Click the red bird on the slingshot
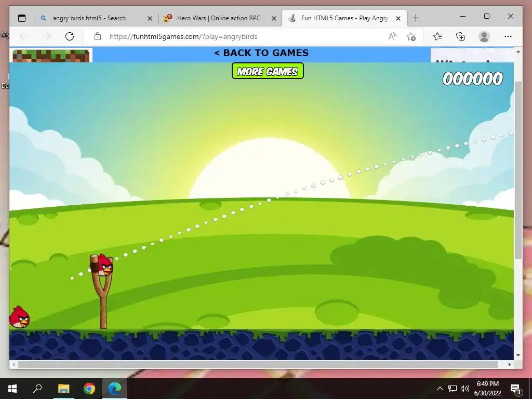This screenshot has height=399, width=532. click(104, 265)
